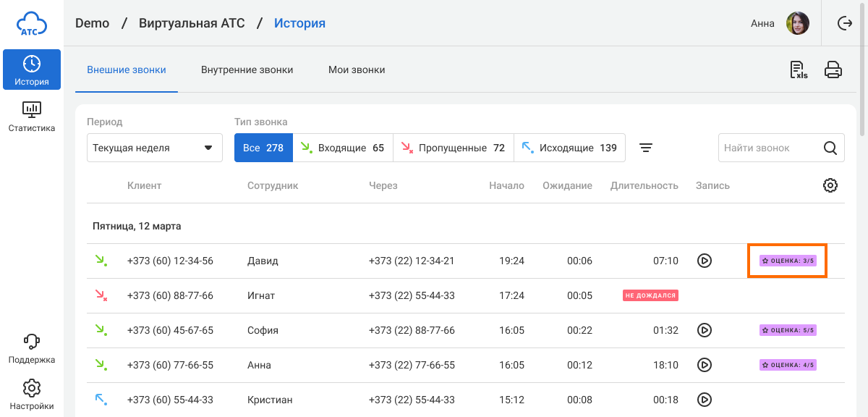Click the logout icon at top right
The width and height of the screenshot is (868, 417).
click(844, 23)
